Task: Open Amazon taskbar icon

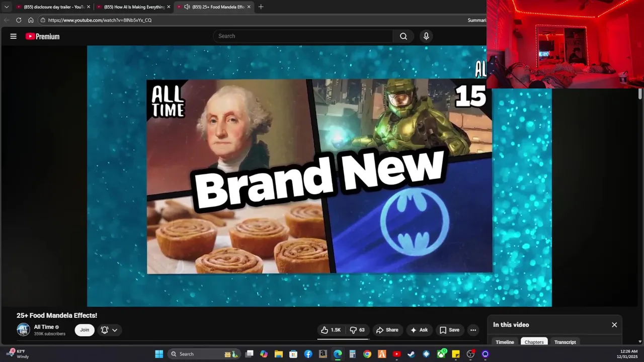Action: tap(323, 354)
